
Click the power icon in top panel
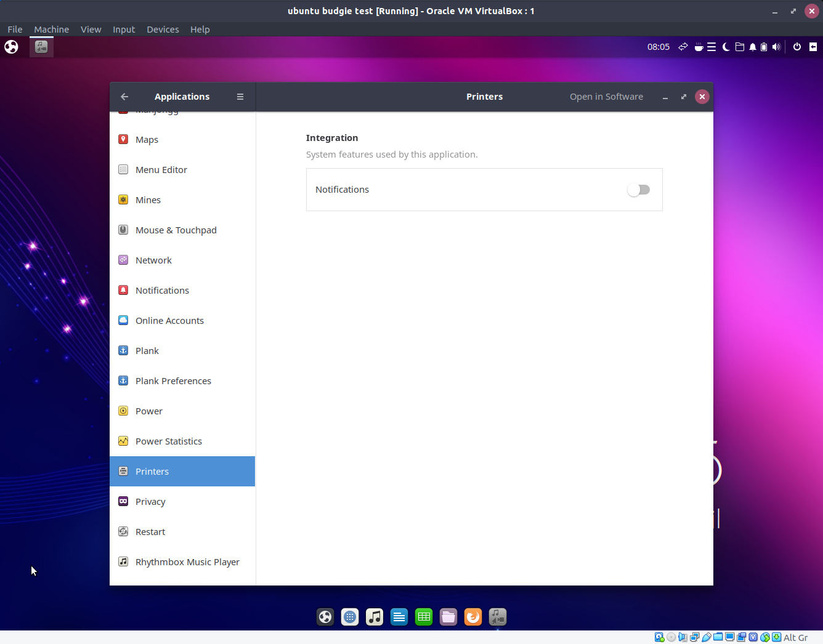[797, 47]
